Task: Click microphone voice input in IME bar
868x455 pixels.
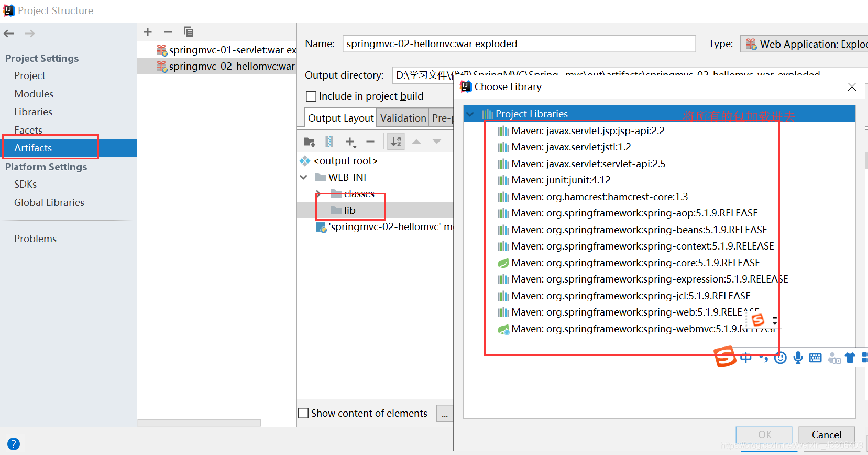Action: (798, 357)
